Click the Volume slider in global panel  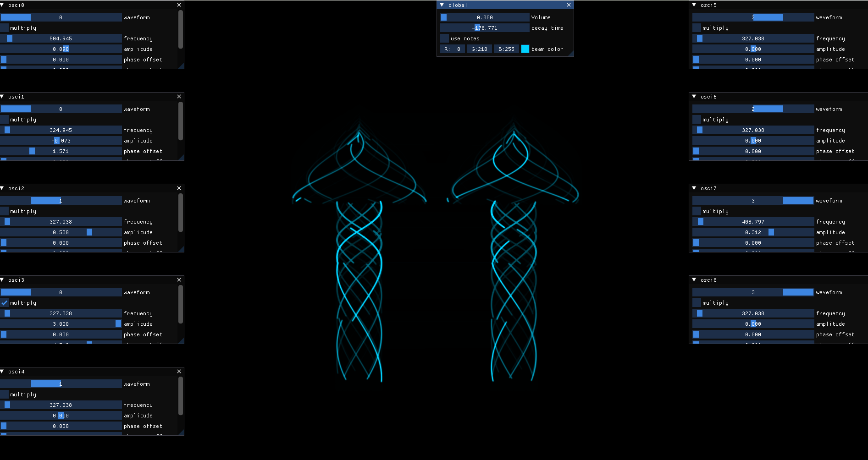pyautogui.click(x=484, y=17)
